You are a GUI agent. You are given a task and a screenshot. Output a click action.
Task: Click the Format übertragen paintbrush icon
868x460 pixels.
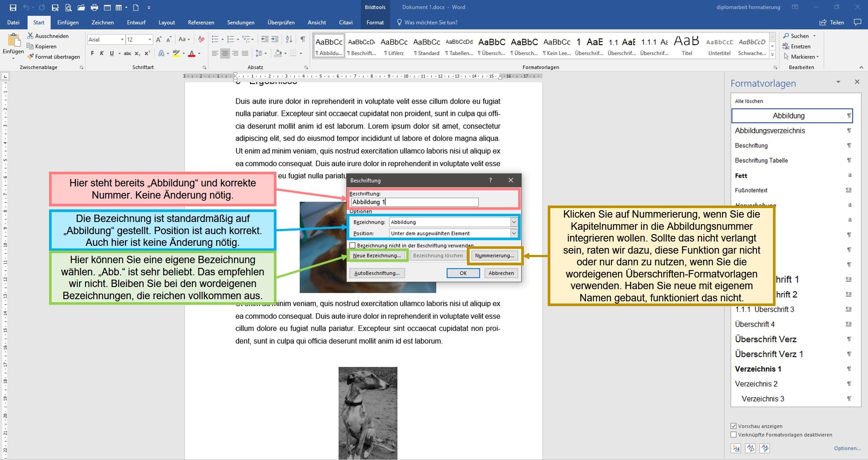(30, 57)
